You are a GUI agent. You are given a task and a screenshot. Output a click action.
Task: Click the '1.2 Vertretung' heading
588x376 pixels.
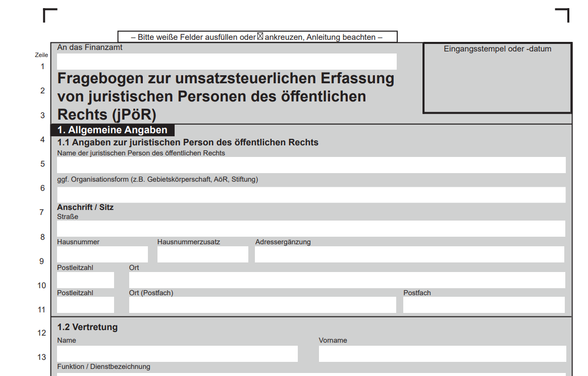tap(87, 327)
